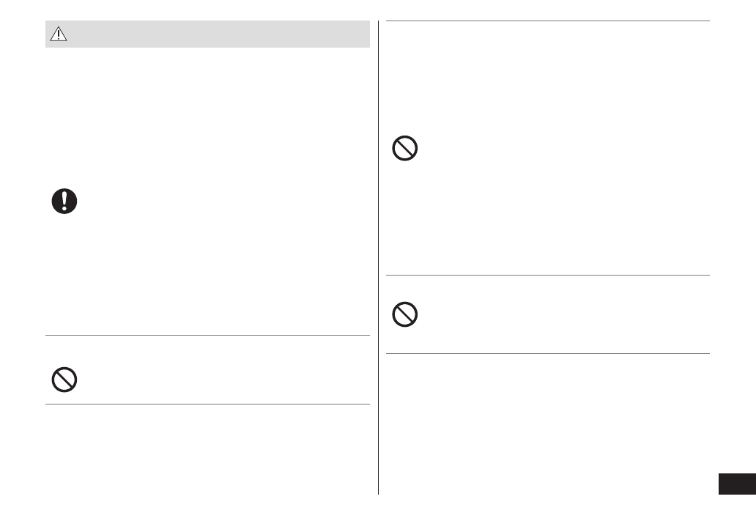This screenshot has height=532, width=756.
Task: Click the lower prohibition icon in right column
Action: [405, 315]
